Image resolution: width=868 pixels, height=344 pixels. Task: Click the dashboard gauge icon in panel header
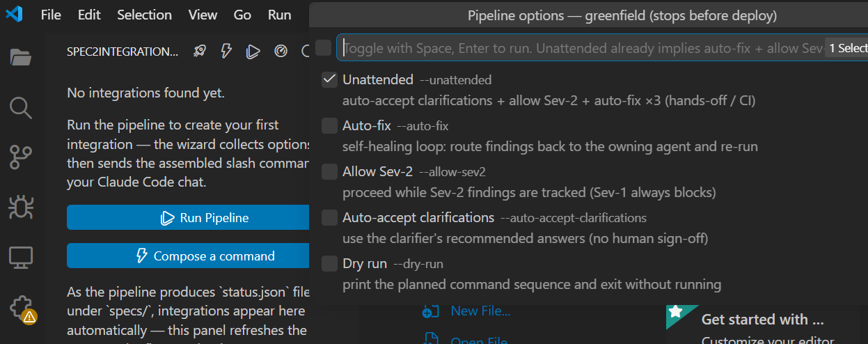[x=281, y=51]
